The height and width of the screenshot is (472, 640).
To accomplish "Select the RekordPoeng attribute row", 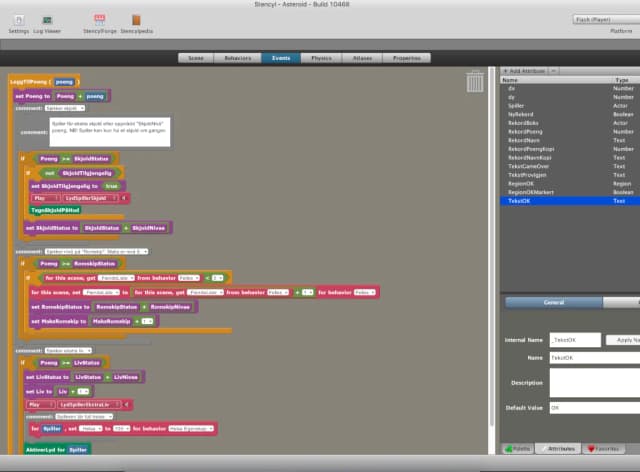I will point(570,131).
